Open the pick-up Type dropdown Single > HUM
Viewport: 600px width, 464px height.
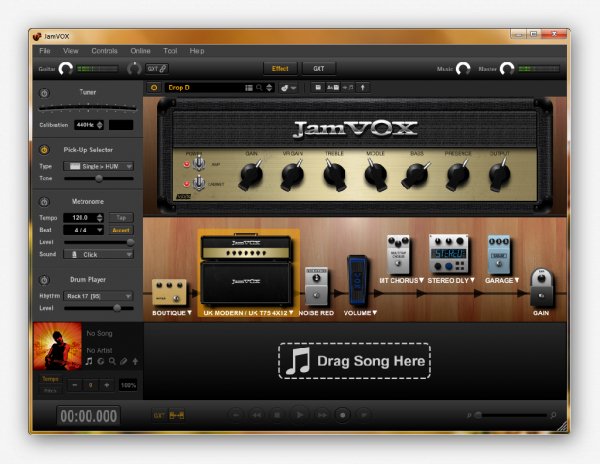pyautogui.click(x=99, y=166)
